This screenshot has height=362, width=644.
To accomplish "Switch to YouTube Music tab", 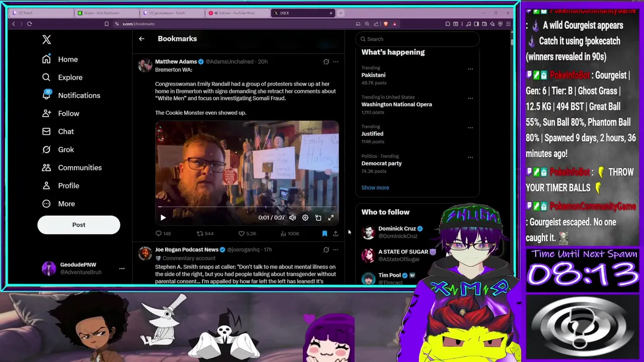I will coord(236,13).
